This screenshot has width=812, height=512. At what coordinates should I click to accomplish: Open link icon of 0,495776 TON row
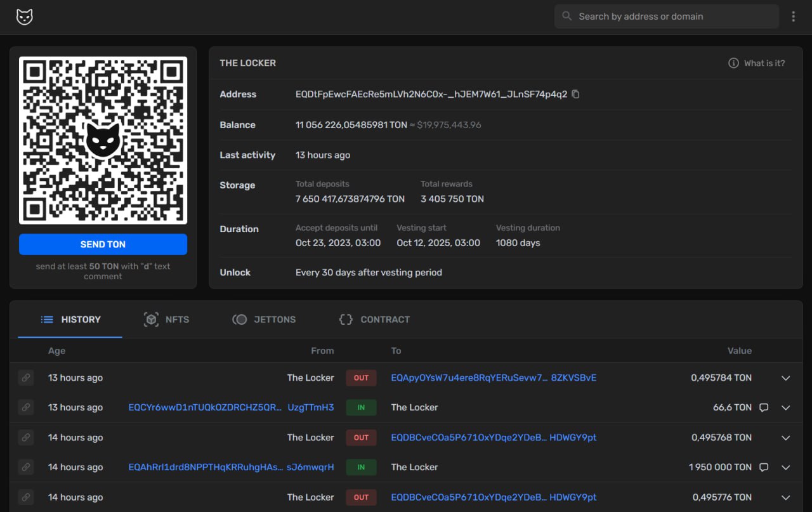pos(26,497)
